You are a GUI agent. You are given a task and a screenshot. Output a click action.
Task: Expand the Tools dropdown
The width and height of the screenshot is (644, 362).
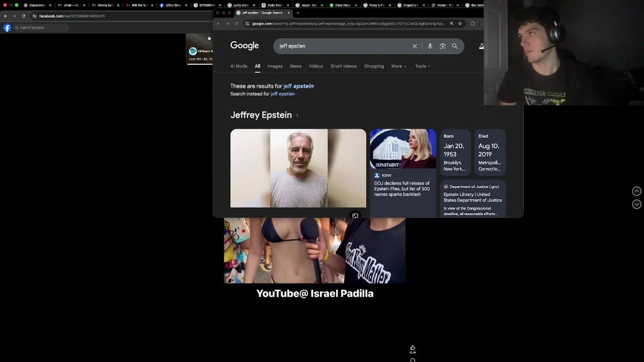coord(422,66)
